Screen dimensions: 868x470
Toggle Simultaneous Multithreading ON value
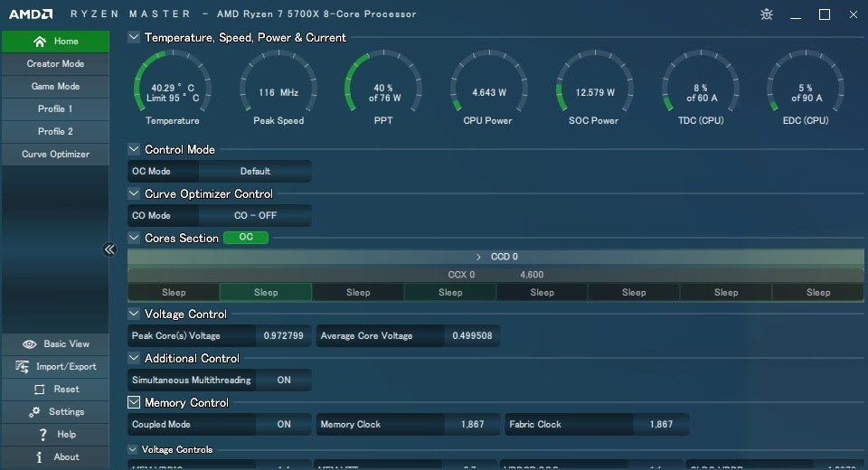(x=283, y=381)
